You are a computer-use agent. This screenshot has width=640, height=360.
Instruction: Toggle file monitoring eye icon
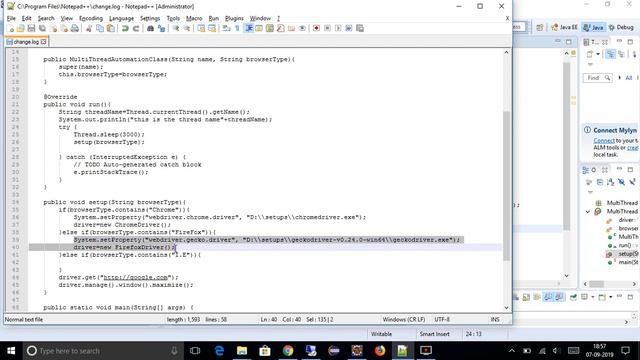[x=302, y=29]
